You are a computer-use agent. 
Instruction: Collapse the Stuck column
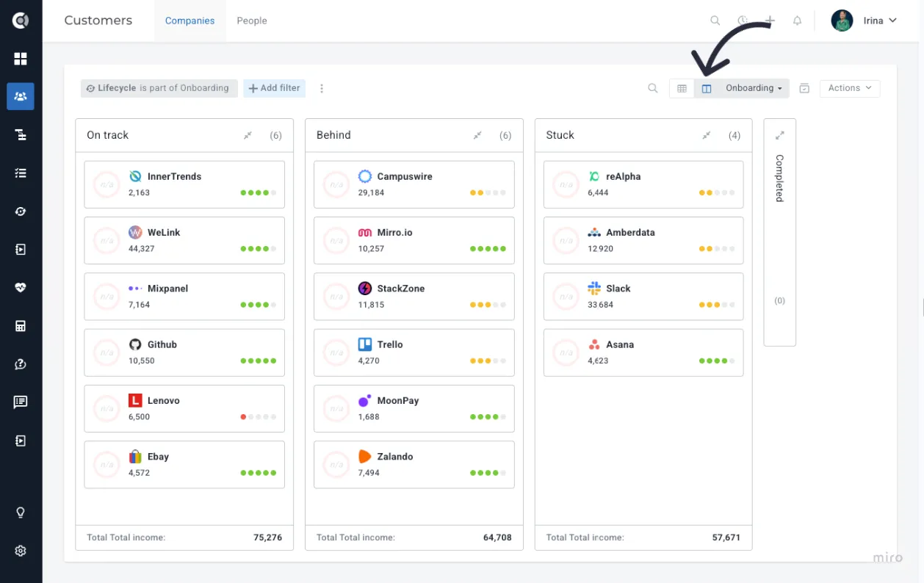[x=707, y=135]
